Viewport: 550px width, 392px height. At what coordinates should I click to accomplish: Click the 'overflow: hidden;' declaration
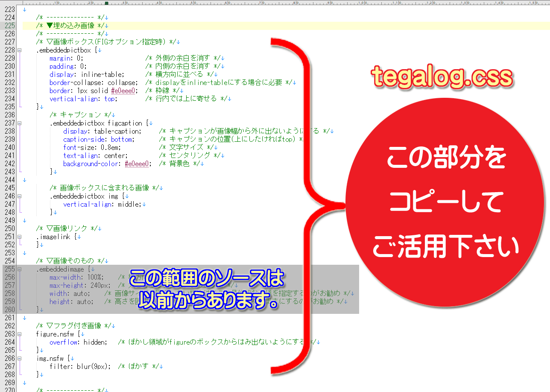tap(78, 342)
